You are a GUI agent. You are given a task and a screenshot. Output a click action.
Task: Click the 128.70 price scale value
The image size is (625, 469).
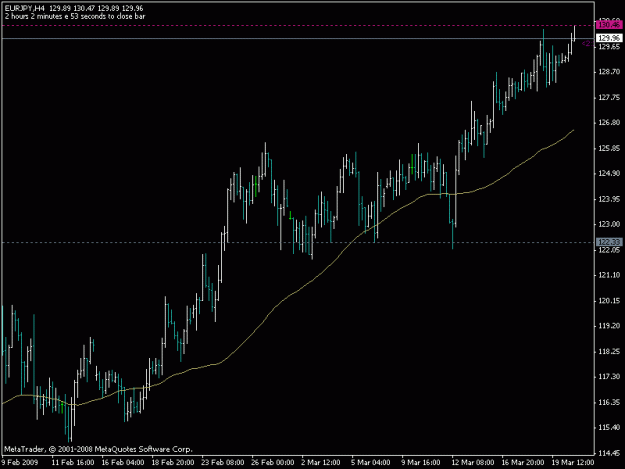point(609,72)
